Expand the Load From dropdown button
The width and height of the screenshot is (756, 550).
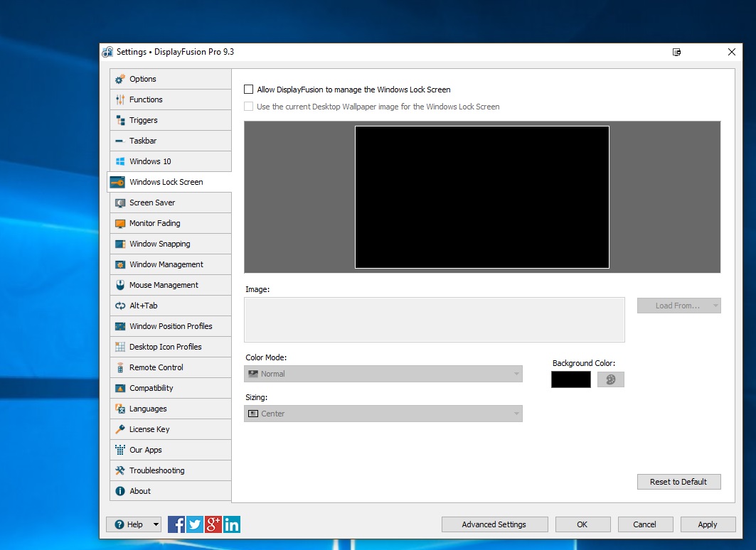click(678, 306)
